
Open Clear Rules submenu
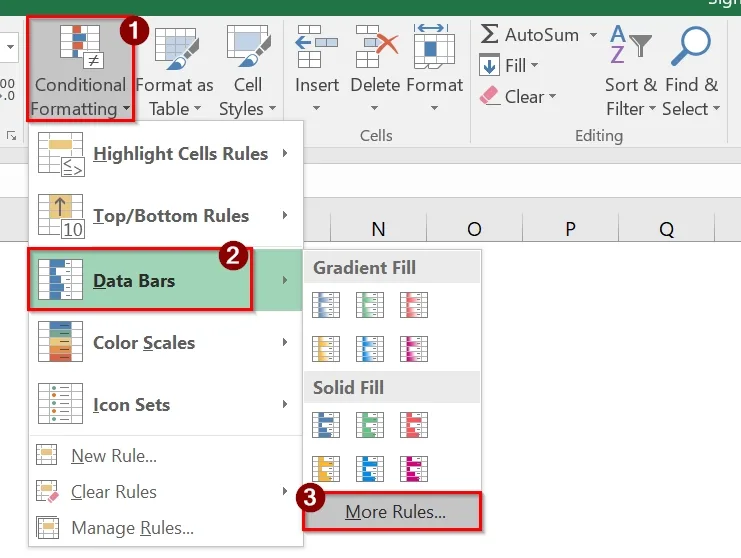click(x=165, y=491)
